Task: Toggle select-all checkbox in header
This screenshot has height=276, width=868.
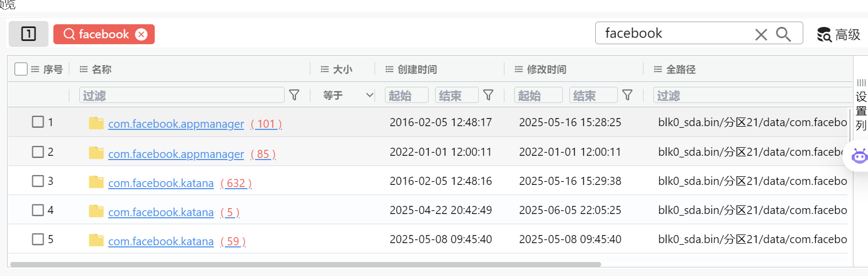Action: click(x=21, y=69)
